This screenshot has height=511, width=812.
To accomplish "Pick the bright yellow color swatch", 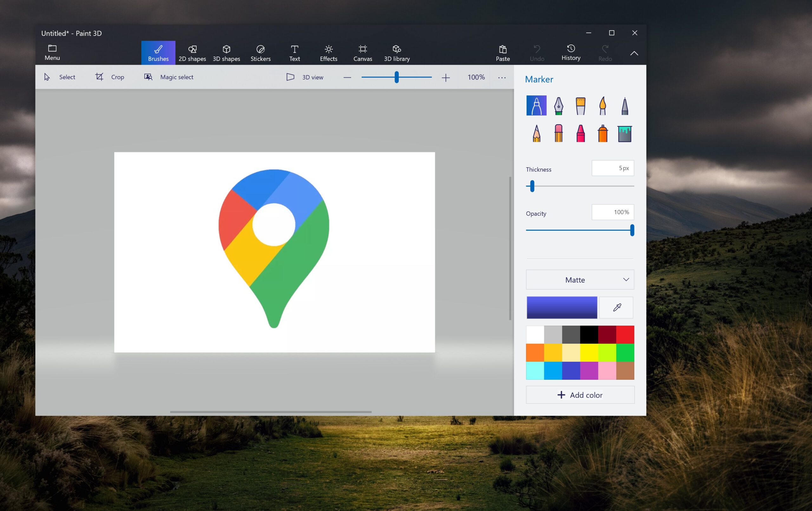I will [x=589, y=353].
